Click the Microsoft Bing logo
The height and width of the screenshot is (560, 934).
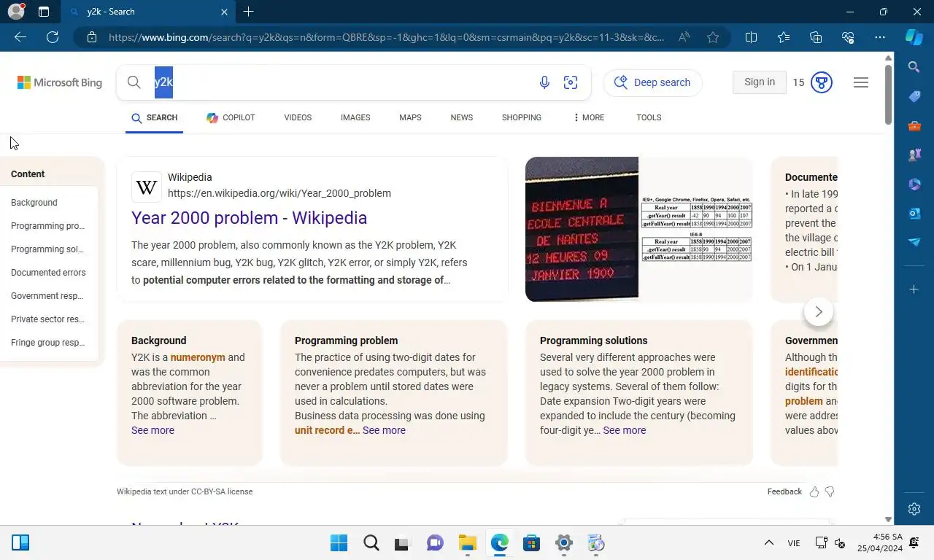point(60,82)
